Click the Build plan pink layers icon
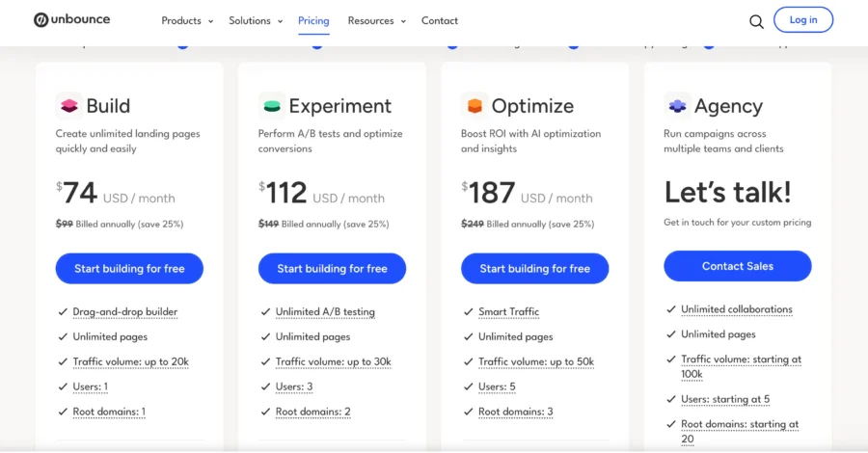Screen dimensions: 868x453 (x=69, y=106)
